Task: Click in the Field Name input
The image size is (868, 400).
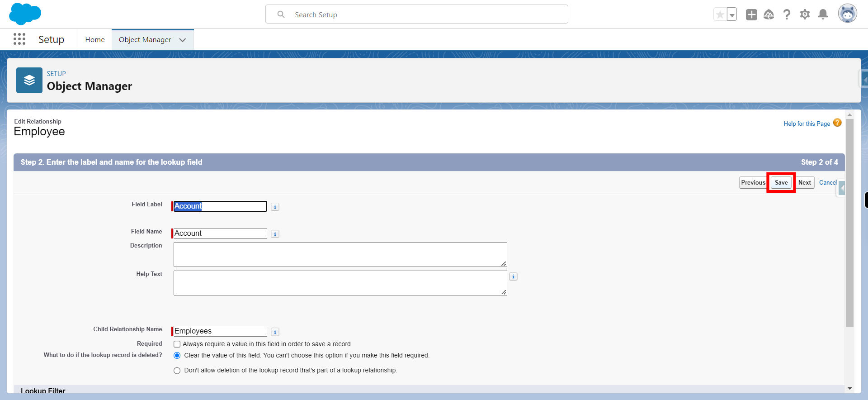Action: pos(220,233)
